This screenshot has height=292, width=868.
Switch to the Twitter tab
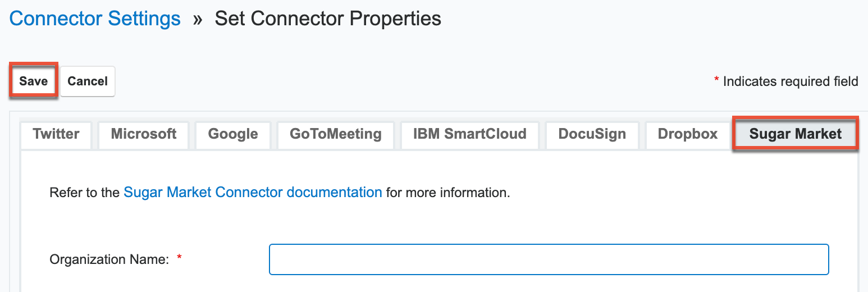point(56,134)
